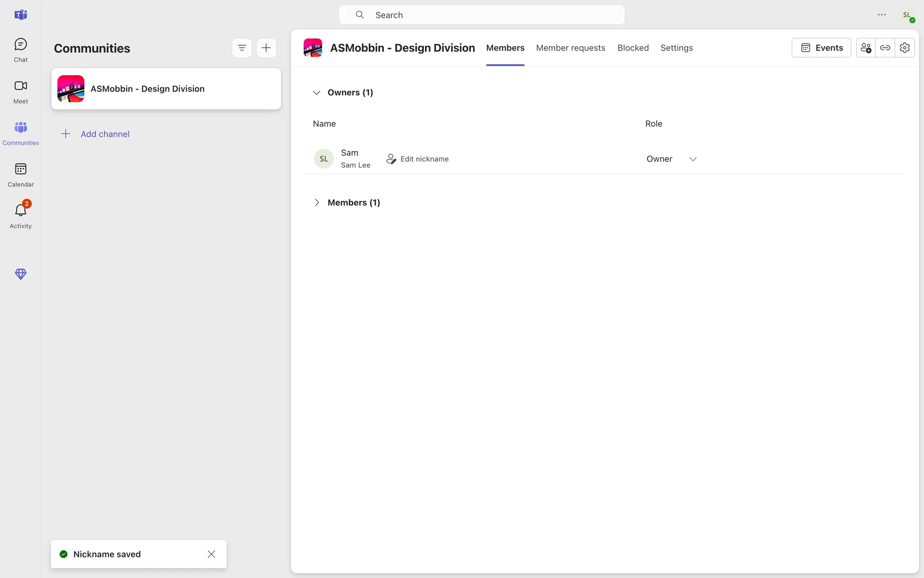Image resolution: width=924 pixels, height=578 pixels.
Task: Collapse the Owners (1) section
Action: click(x=316, y=92)
